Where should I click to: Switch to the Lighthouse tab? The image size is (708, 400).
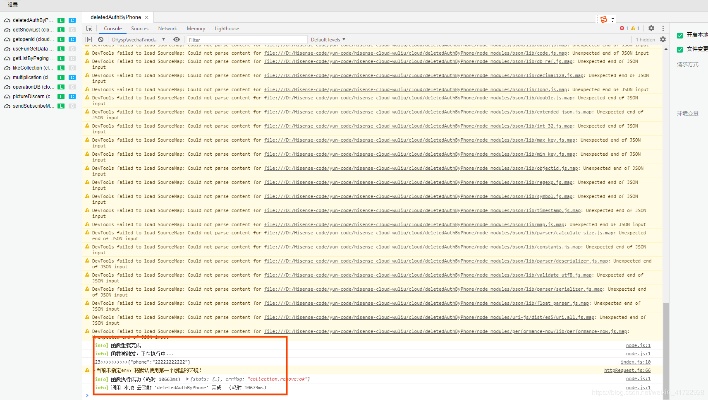[x=227, y=28]
